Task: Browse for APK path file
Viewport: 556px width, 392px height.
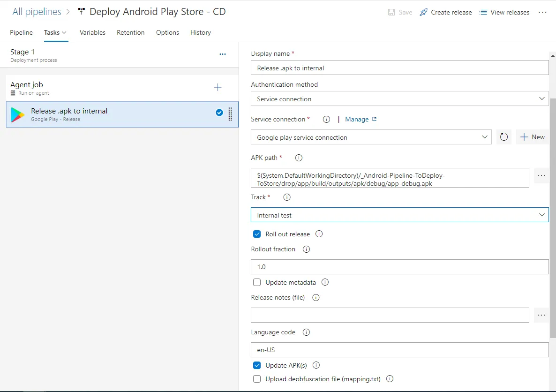Action: (x=541, y=175)
